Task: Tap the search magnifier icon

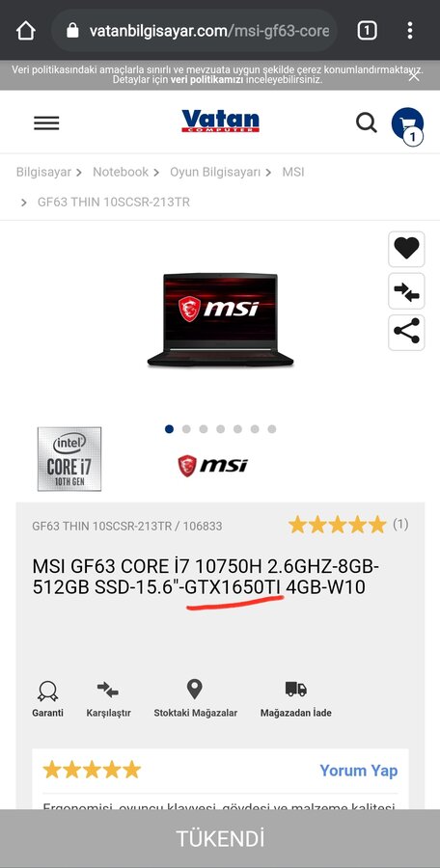Action: click(x=367, y=122)
